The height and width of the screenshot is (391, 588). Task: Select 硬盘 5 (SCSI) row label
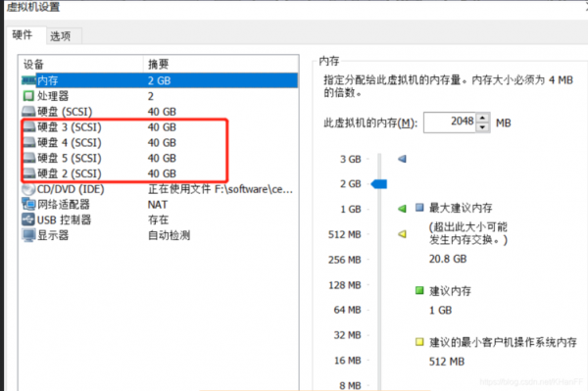(70, 158)
